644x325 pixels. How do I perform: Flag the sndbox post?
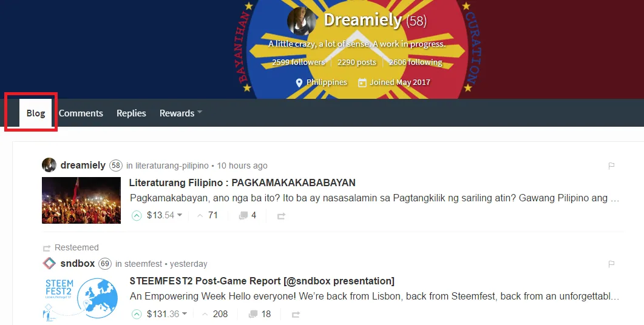[x=611, y=264]
